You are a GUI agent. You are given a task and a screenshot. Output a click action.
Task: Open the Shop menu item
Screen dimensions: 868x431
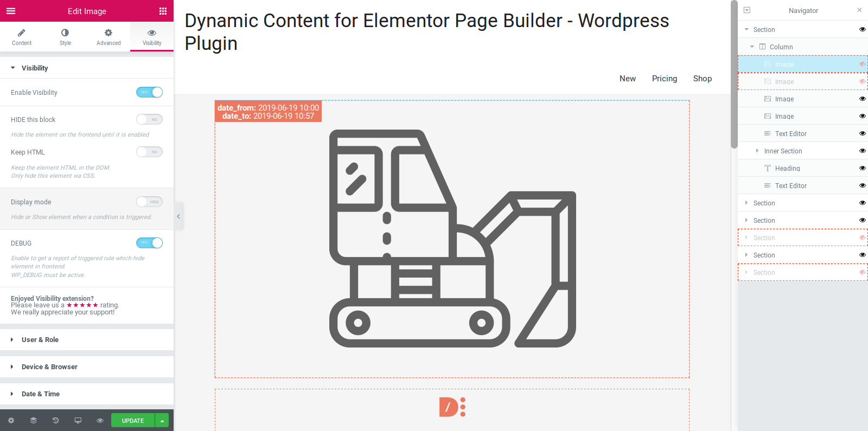coord(703,79)
